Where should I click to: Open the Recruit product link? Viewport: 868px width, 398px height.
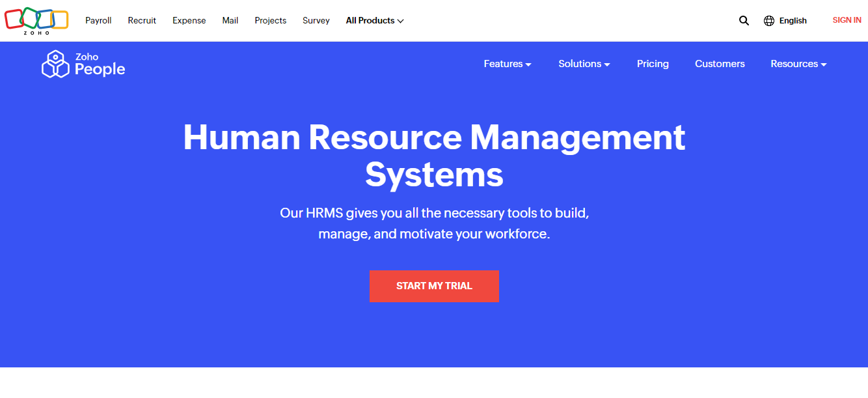pyautogui.click(x=142, y=21)
